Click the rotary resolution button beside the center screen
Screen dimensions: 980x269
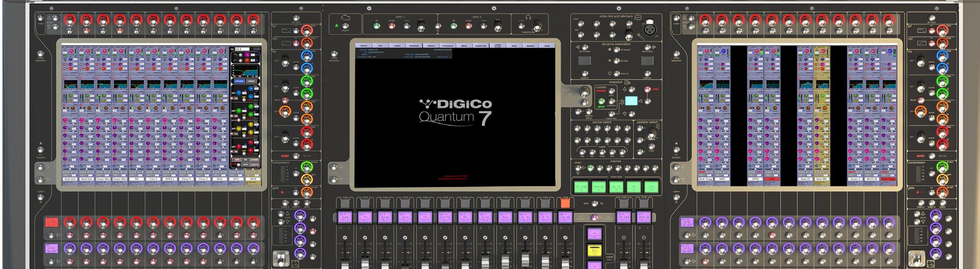334,54
